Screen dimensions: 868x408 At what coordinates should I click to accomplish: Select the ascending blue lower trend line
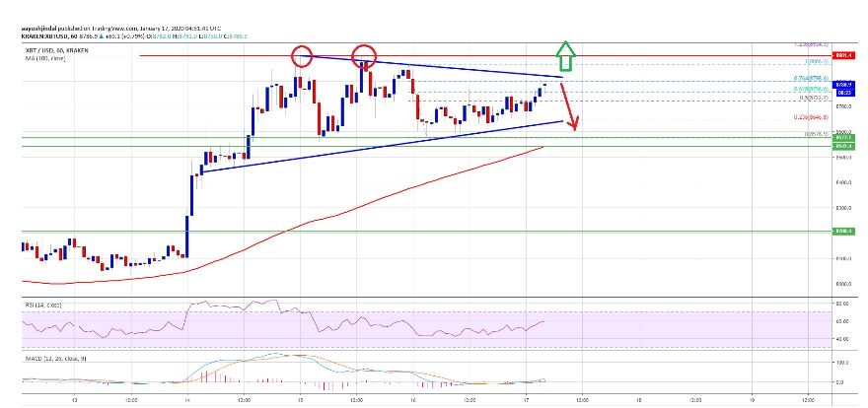pyautogui.click(x=382, y=147)
